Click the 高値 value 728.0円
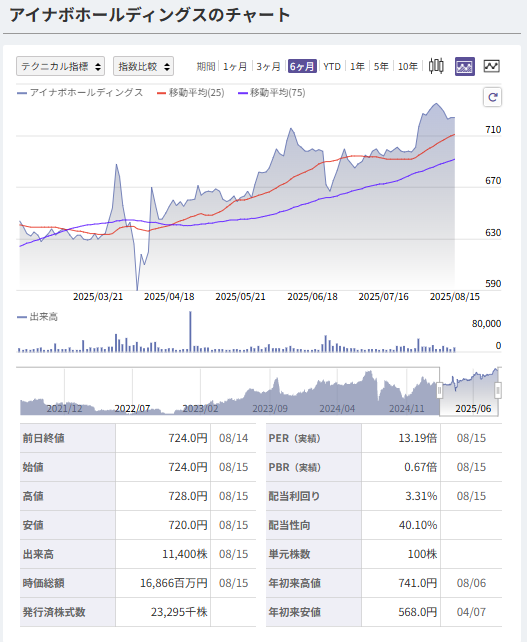Screen dimensions: 527x642 pos(188,496)
